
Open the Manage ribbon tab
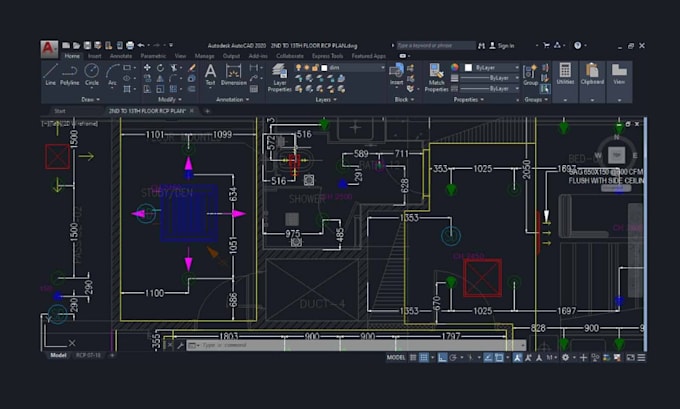[x=204, y=56]
